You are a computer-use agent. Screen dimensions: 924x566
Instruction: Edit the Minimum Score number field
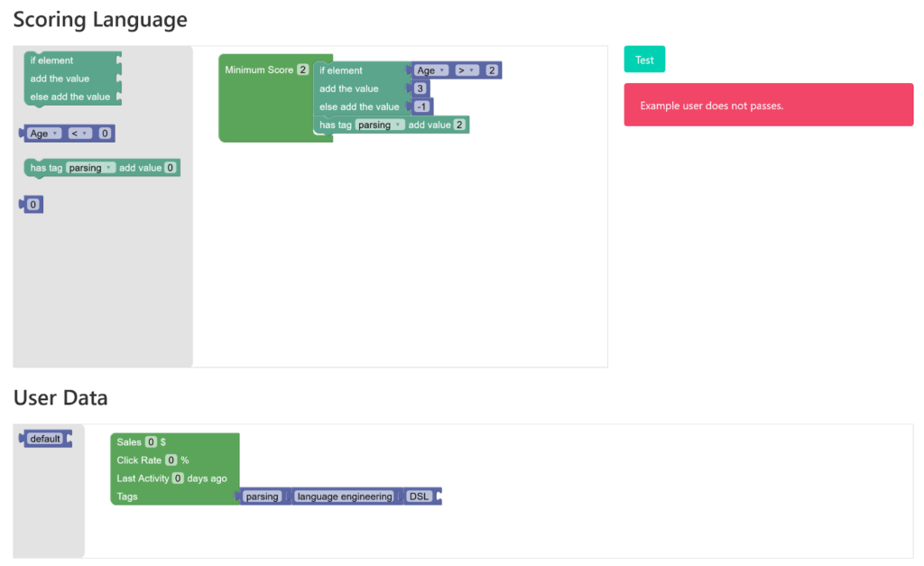[302, 70]
